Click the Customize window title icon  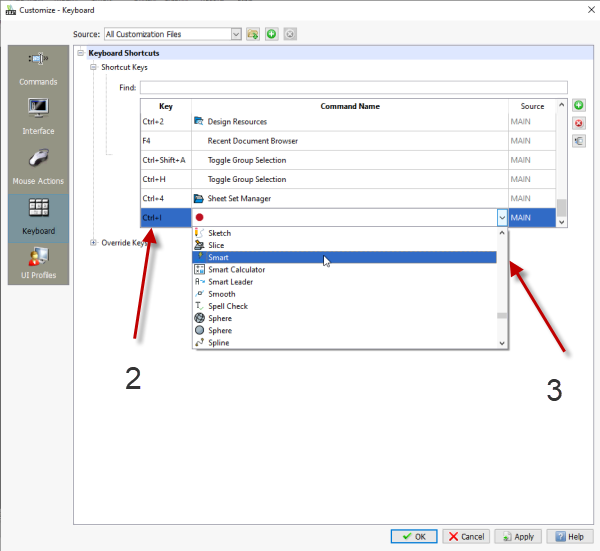click(10, 10)
